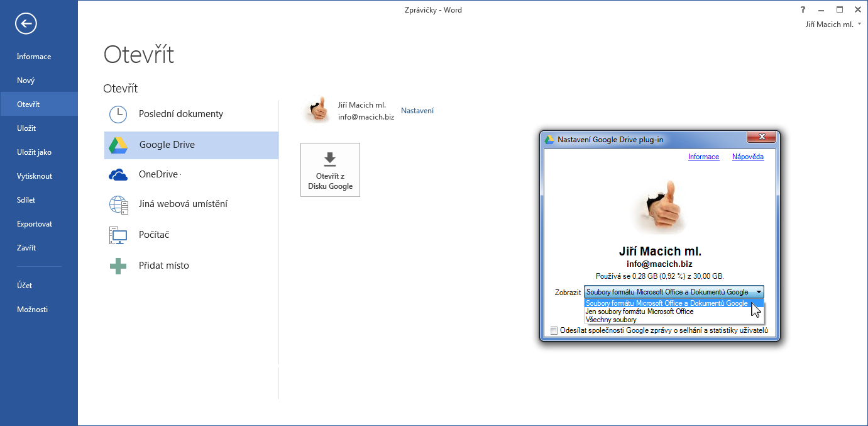
Task: Select the Google Drive triangle icon
Action: pyautogui.click(x=118, y=145)
